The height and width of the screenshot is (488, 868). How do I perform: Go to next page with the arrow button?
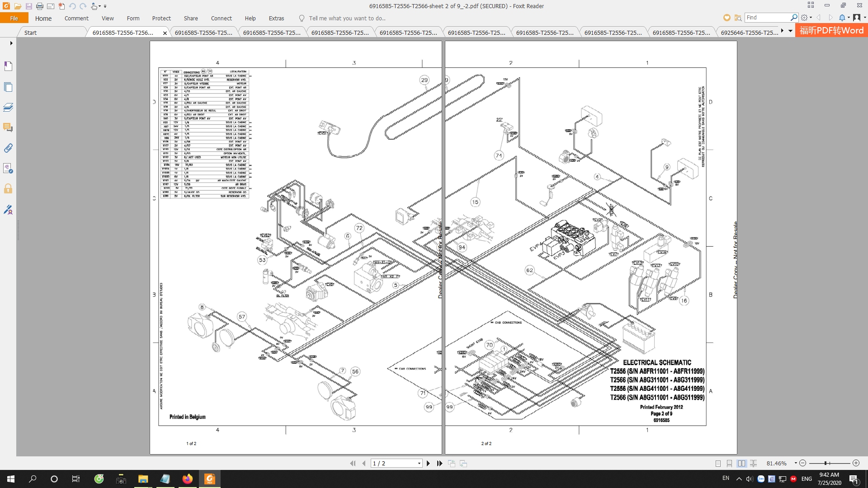coord(428,463)
